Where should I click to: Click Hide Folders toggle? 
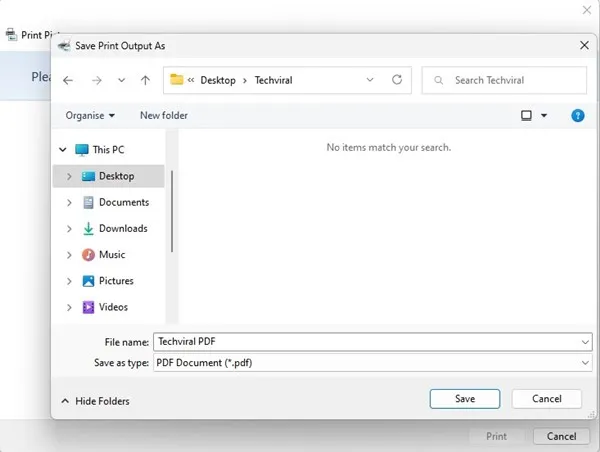(95, 401)
